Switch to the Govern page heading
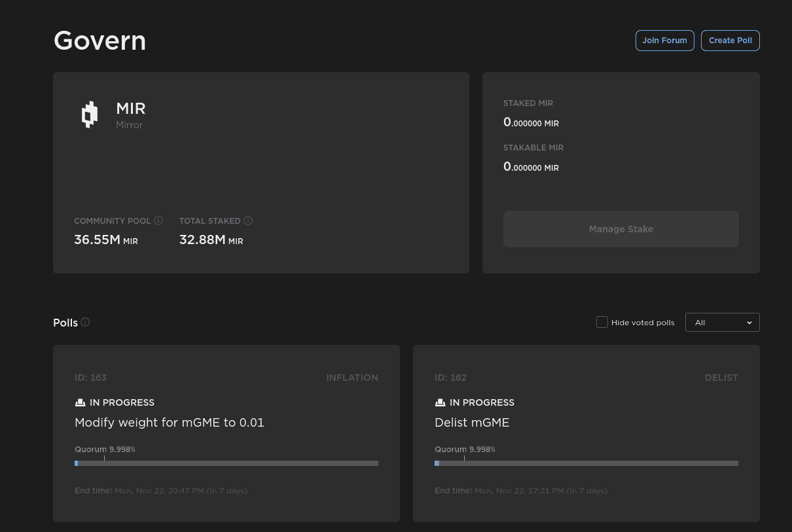 [x=99, y=41]
